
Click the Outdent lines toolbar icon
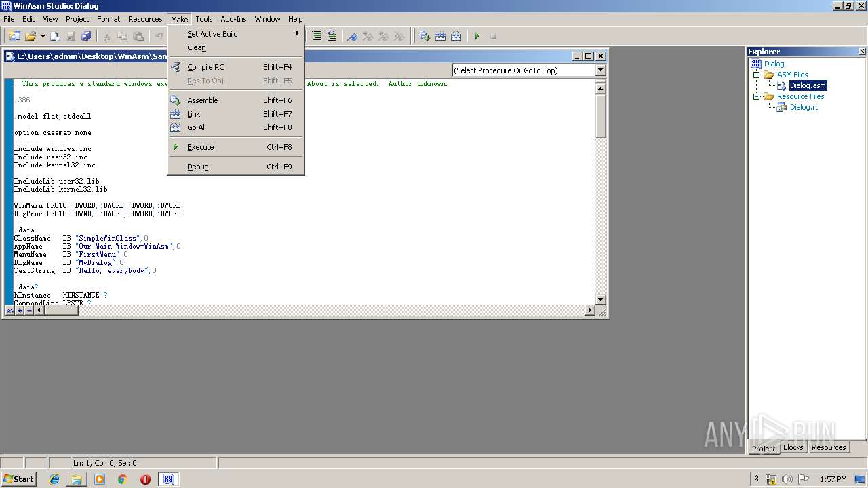[x=332, y=36]
